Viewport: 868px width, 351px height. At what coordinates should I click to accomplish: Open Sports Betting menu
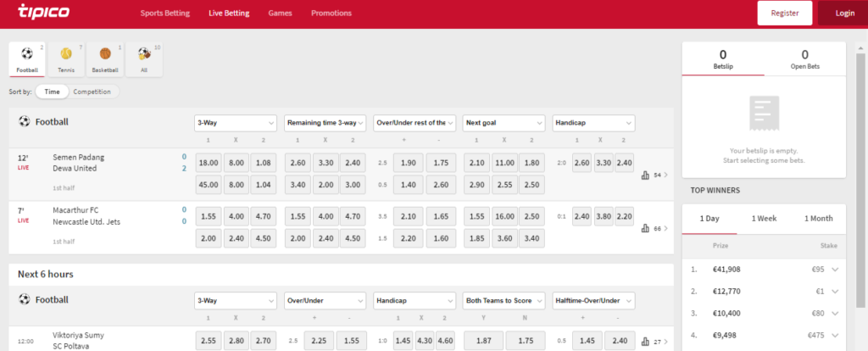[x=165, y=14]
